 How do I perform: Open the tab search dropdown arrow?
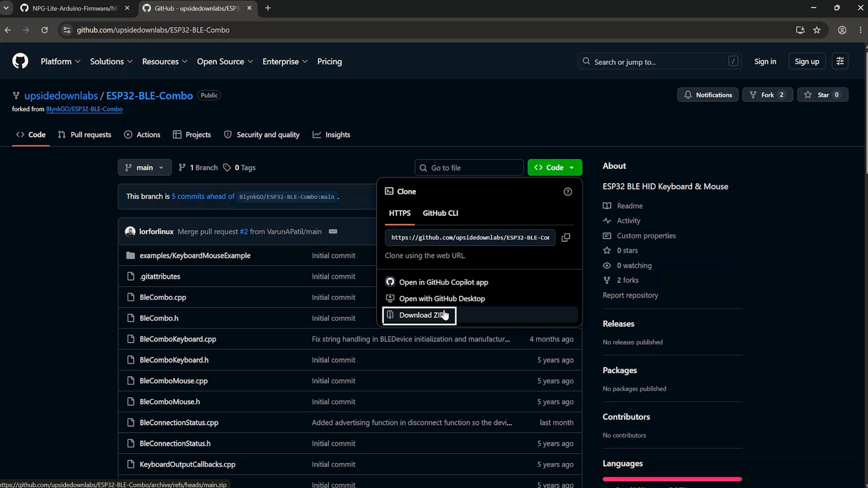pos(6,8)
